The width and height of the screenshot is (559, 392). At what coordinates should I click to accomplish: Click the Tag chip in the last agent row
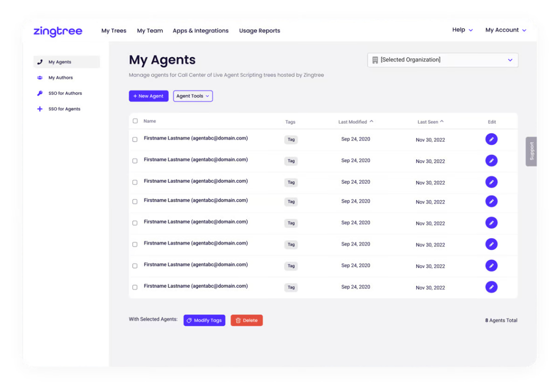291,287
